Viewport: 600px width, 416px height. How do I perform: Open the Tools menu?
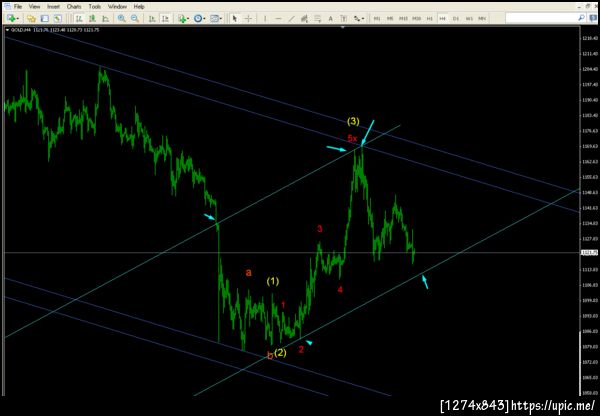(x=95, y=7)
